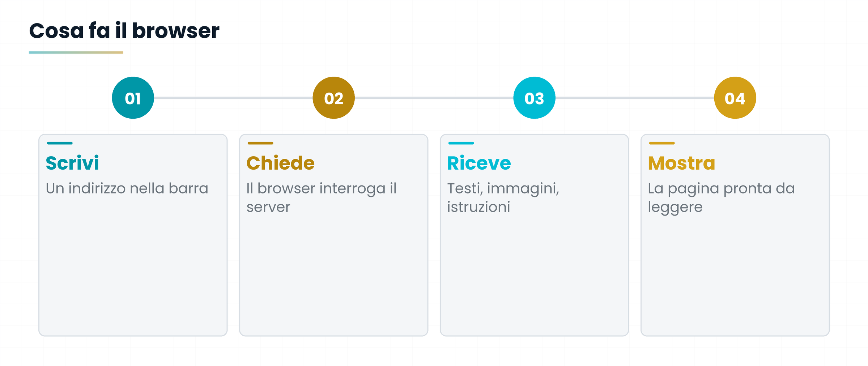Click the text 'Un indirizzo nella barra'
868x366 pixels.
tap(127, 188)
